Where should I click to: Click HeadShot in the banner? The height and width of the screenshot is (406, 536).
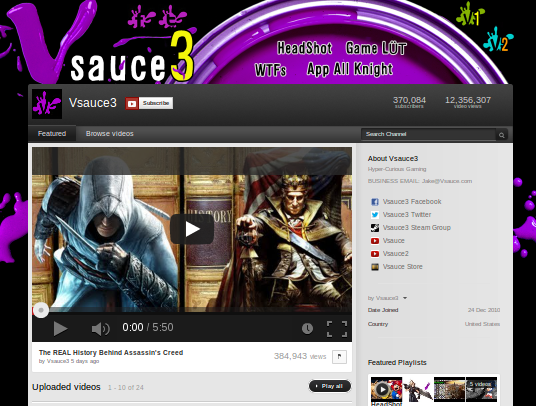304,48
